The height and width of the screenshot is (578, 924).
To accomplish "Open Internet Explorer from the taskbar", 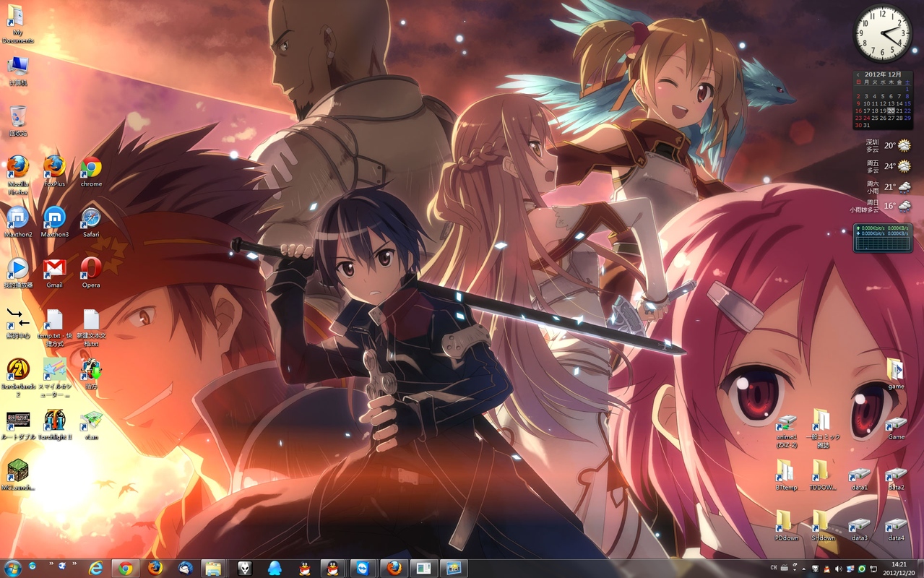I will (x=95, y=568).
